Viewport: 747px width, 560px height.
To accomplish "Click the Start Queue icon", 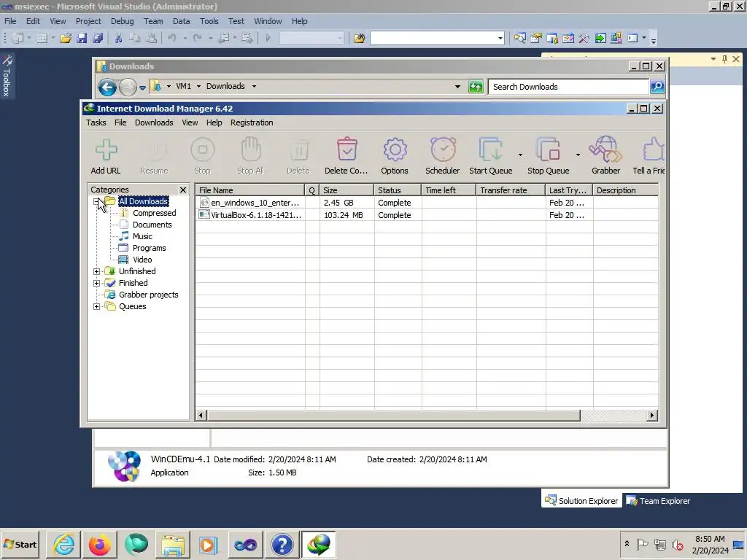I will click(491, 149).
